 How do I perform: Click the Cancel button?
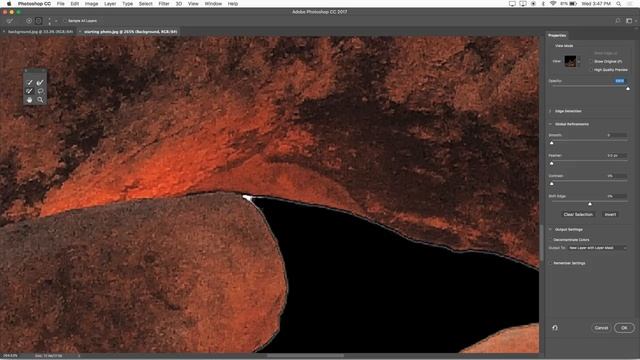pyautogui.click(x=601, y=328)
